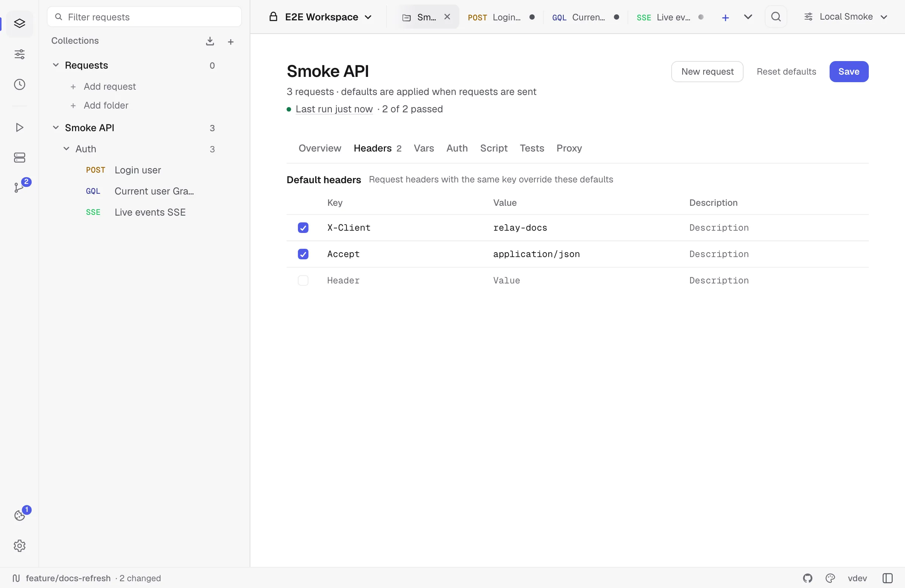
Task: Switch to the Tests tab
Action: point(532,148)
